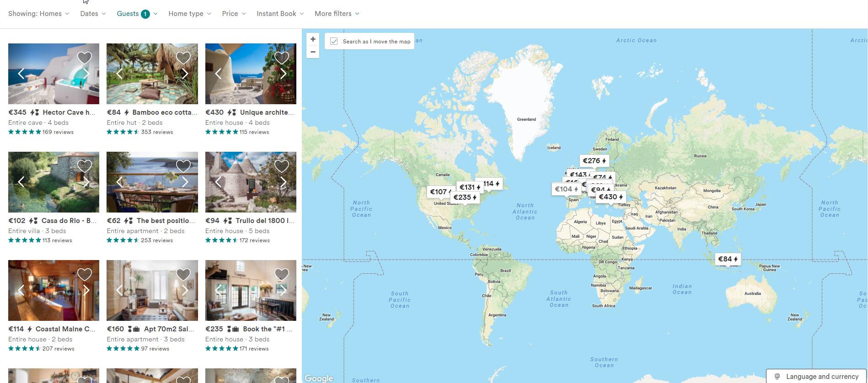Image resolution: width=868 pixels, height=383 pixels.
Task: Click the €104 marker near Spain
Action: click(566, 189)
